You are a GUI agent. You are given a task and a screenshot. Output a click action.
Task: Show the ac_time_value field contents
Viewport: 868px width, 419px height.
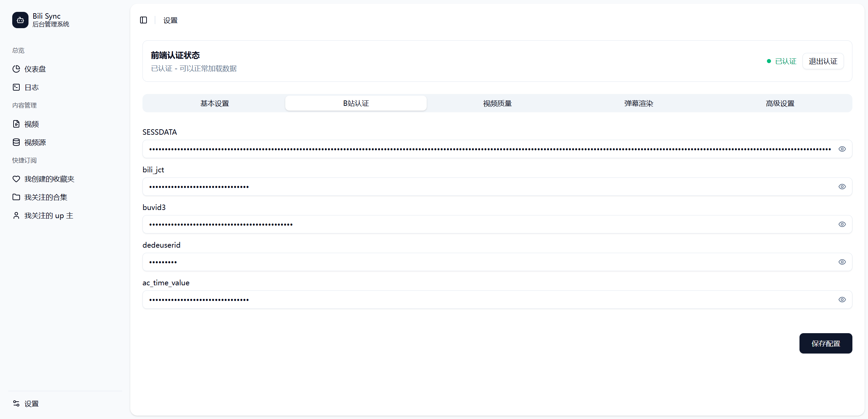click(x=842, y=300)
